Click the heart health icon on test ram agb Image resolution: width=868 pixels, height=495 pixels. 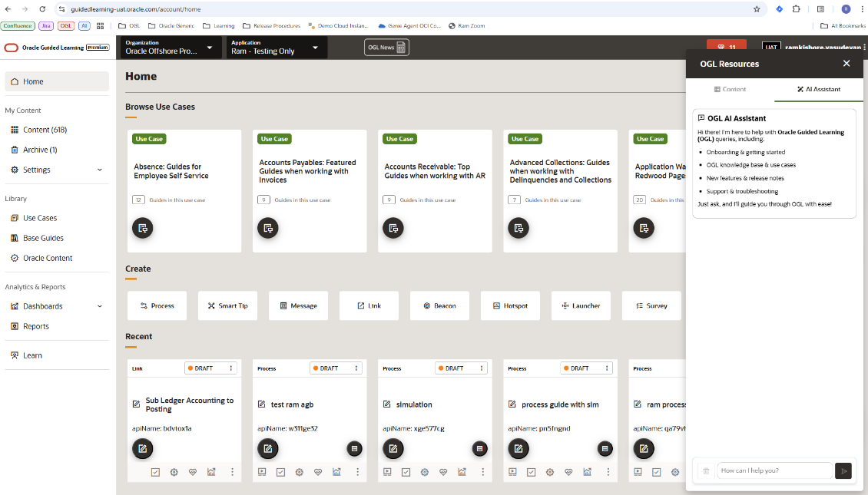(x=318, y=472)
